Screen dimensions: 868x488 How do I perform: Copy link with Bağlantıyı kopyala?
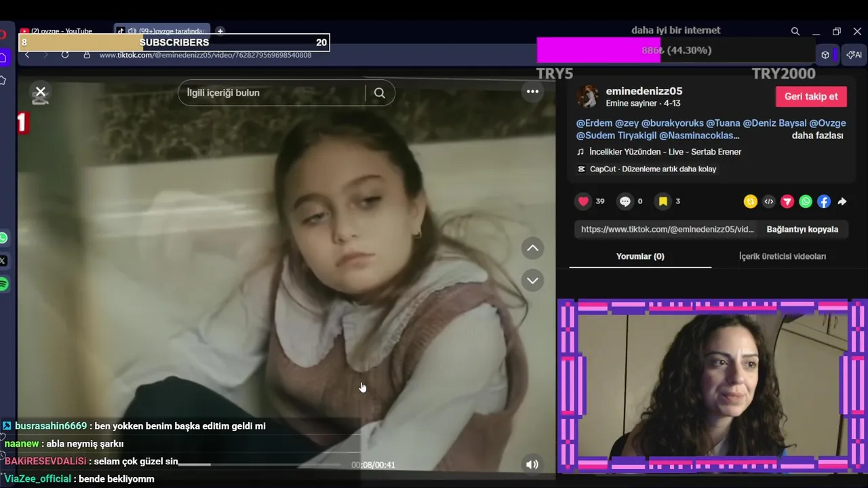pos(802,229)
